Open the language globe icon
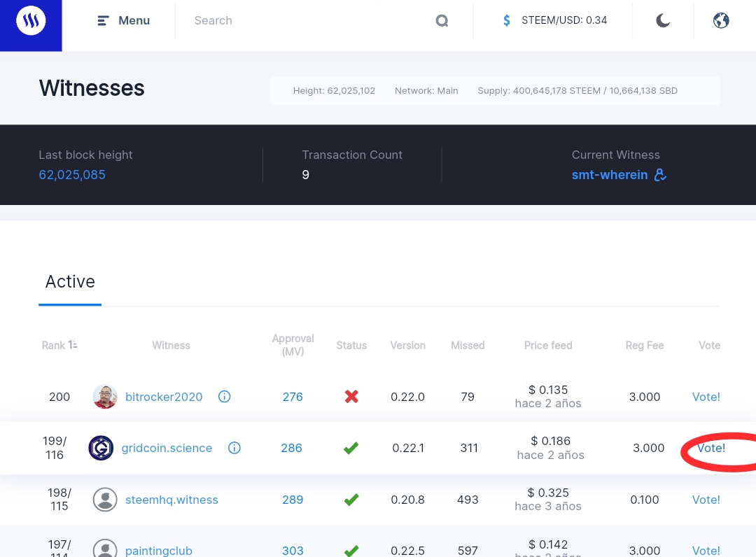This screenshot has width=756, height=557. (x=721, y=20)
